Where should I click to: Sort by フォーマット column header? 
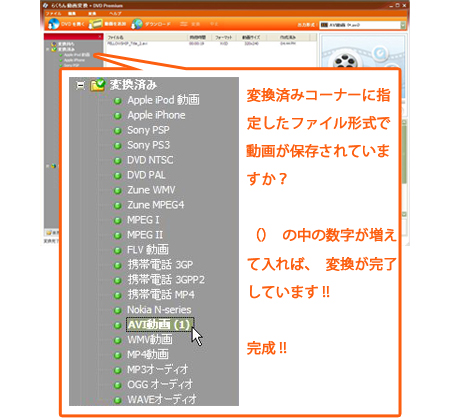click(x=223, y=37)
